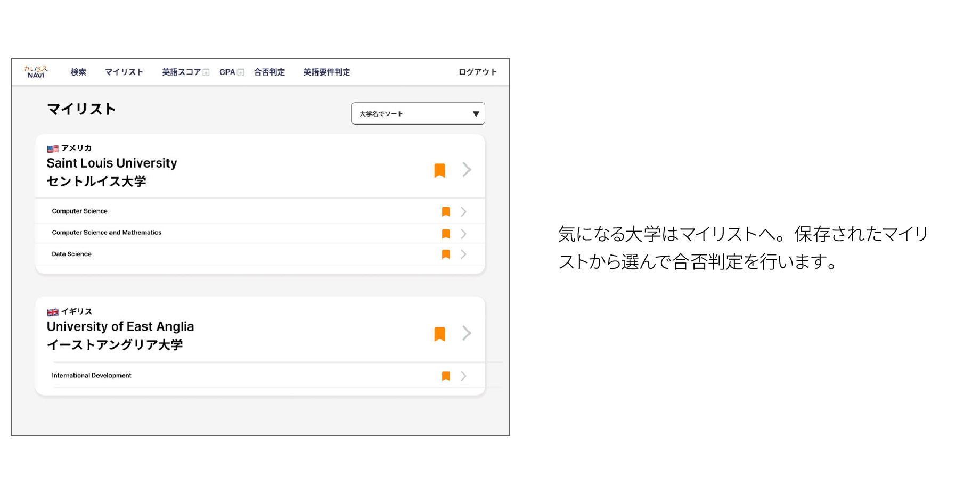Toggle bookmark for Computer Science program
980x494 pixels.
point(446,212)
